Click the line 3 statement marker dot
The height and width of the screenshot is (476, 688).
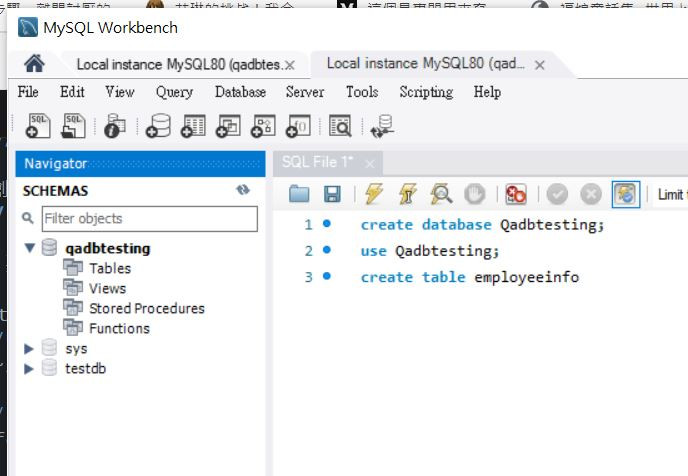pyautogui.click(x=327, y=276)
